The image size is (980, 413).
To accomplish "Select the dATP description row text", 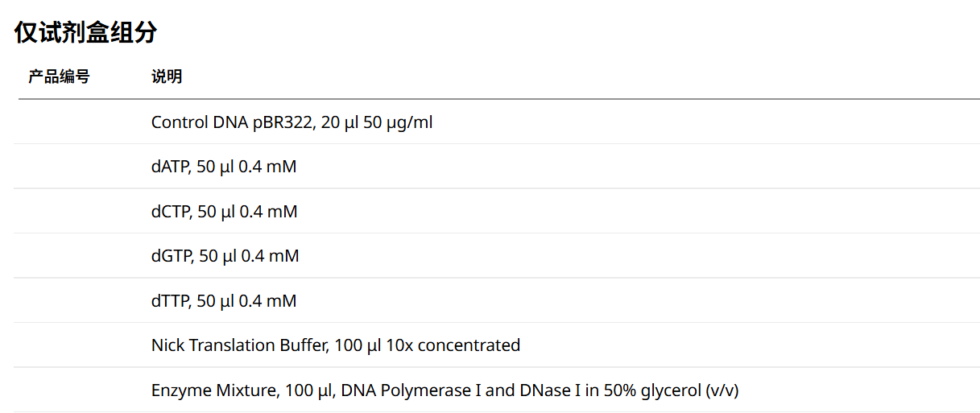I will 223,167.
